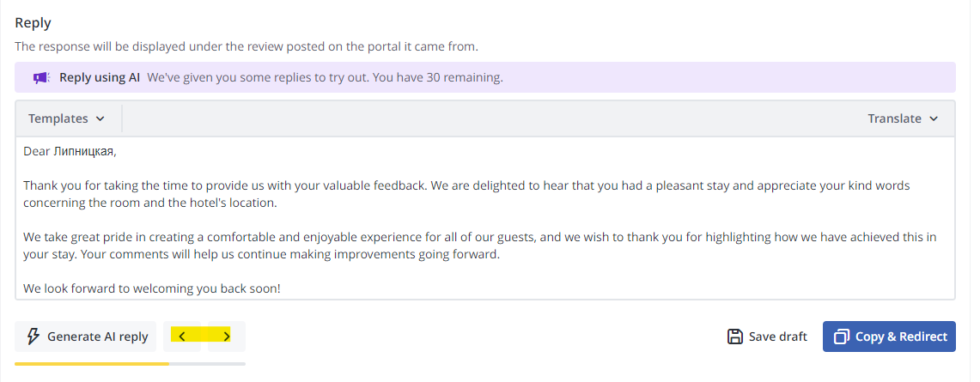The height and width of the screenshot is (382, 980).
Task: Click the chevron arrow next to Translate
Action: coord(934,118)
